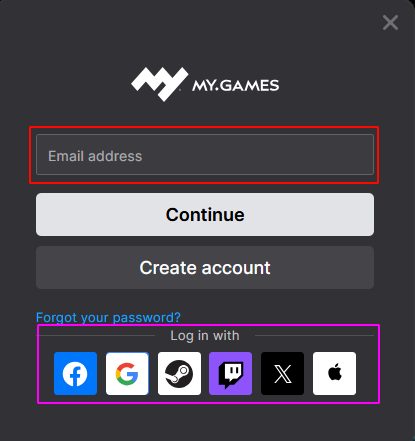Select the multicolor Google G tile
415x441 pixels.
127,373
